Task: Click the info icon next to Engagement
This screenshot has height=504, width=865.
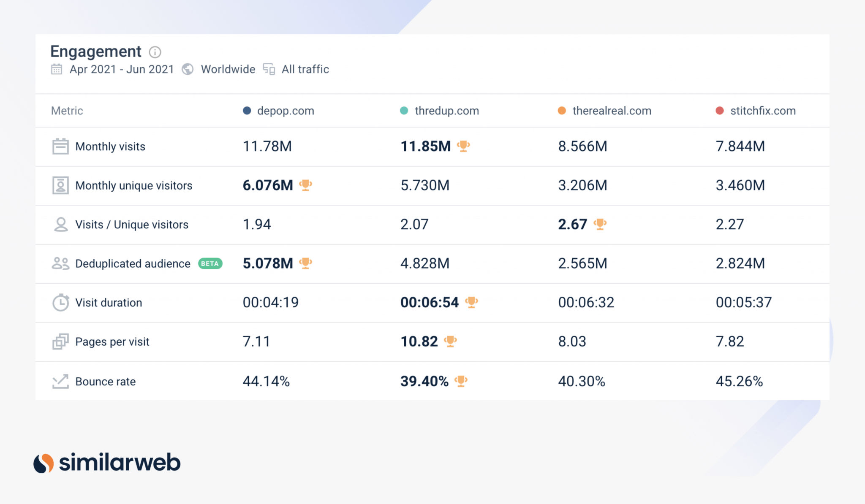Action: [x=155, y=52]
